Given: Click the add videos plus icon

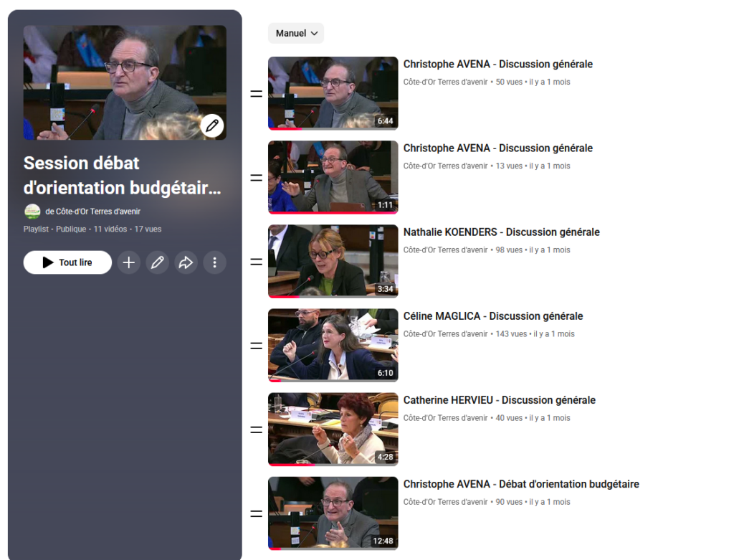Looking at the screenshot, I should 129,262.
